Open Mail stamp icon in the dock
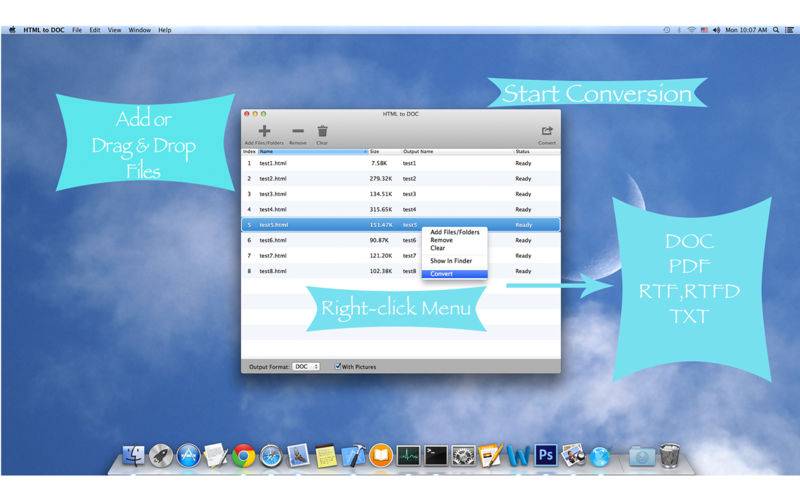The height and width of the screenshot is (500, 800). pyautogui.click(x=298, y=456)
